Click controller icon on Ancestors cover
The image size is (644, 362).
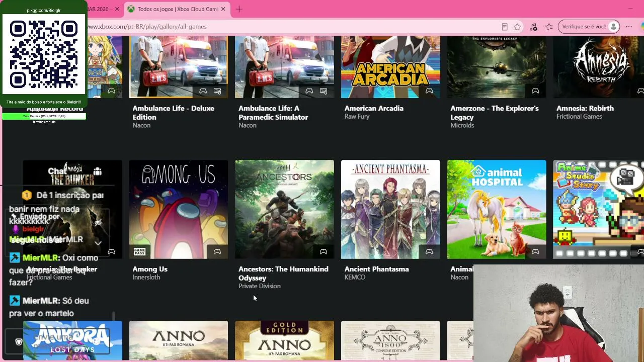[x=324, y=251]
